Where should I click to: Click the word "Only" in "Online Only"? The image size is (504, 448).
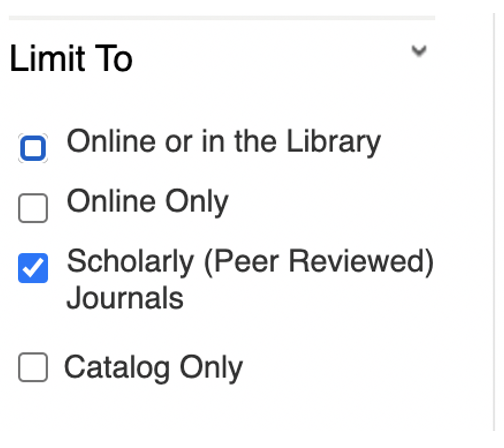pos(197,201)
